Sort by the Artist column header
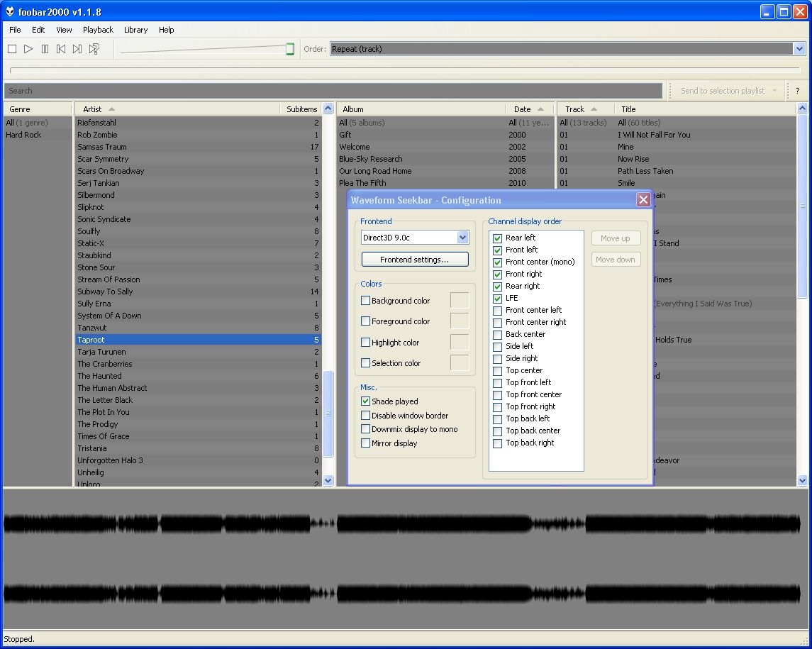 point(177,109)
